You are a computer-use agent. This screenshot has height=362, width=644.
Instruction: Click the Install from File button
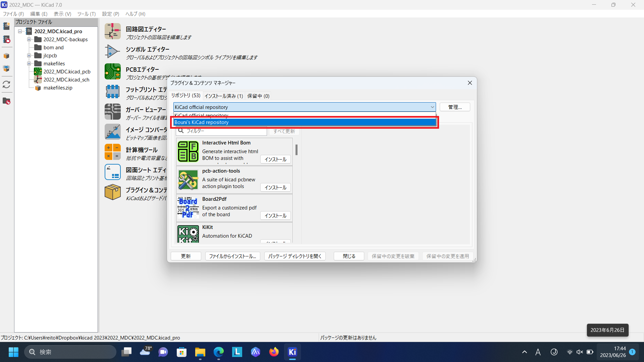click(232, 256)
